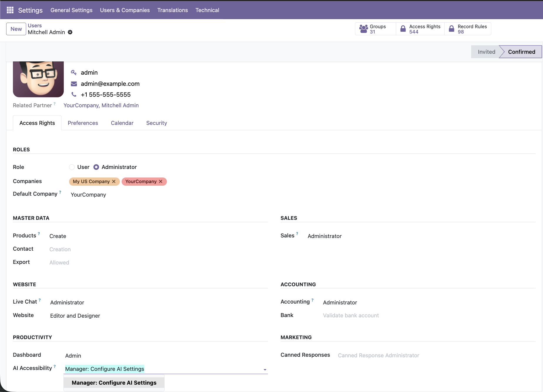543x392 pixels.
Task: Open the apps grid menu icon
Action: pyautogui.click(x=10, y=10)
